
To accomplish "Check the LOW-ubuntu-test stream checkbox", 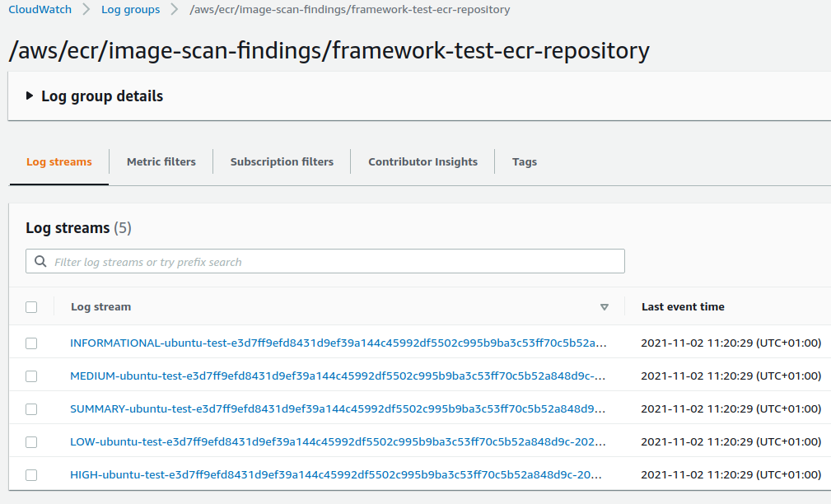I will click(31, 441).
